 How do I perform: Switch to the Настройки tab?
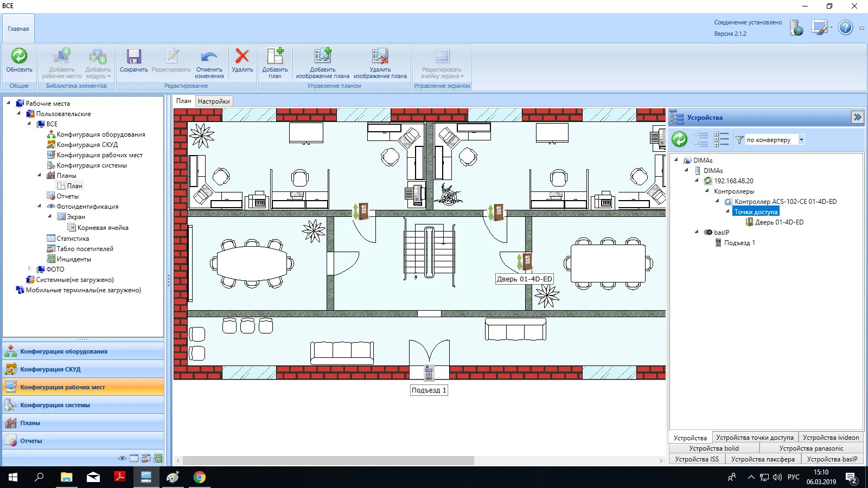click(x=214, y=101)
